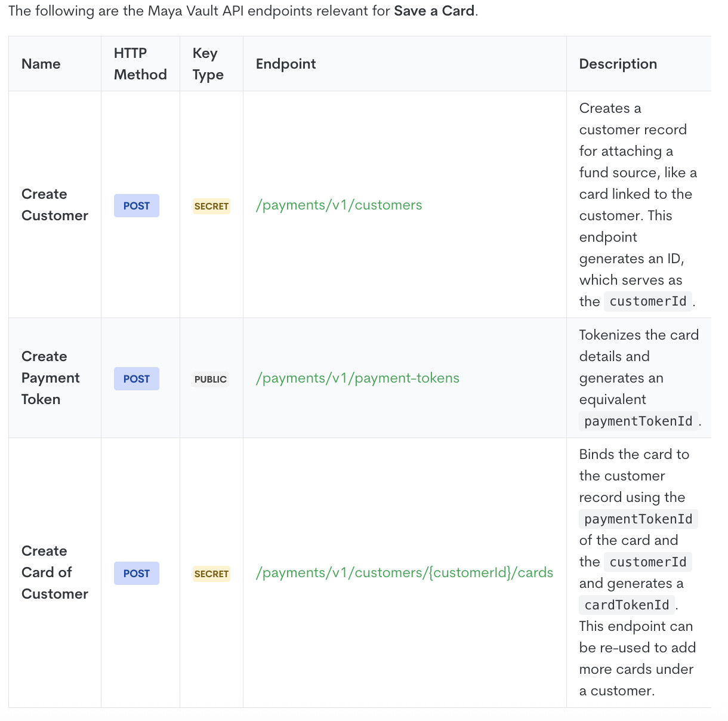Click the Endpoint column header
The width and height of the screenshot is (728, 721).
286,64
